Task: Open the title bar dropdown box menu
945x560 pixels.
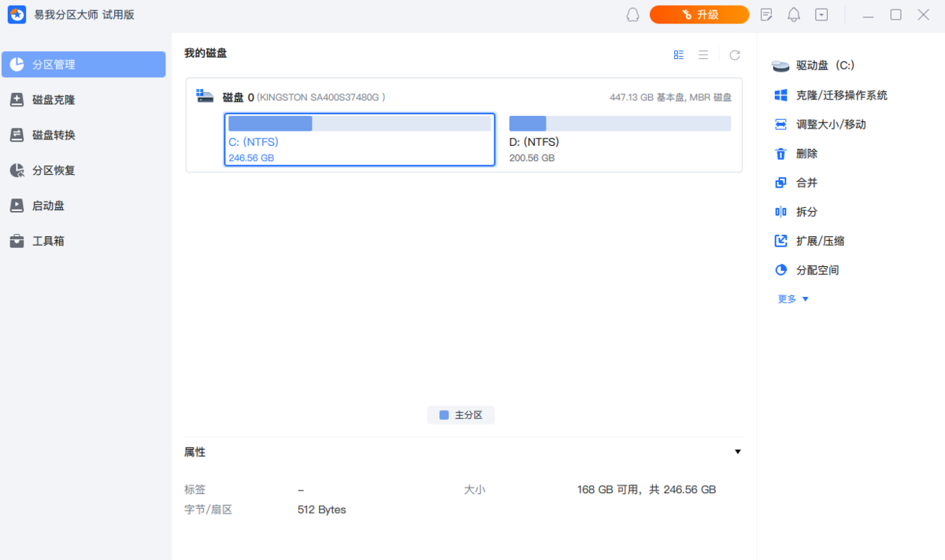Action: pos(821,14)
